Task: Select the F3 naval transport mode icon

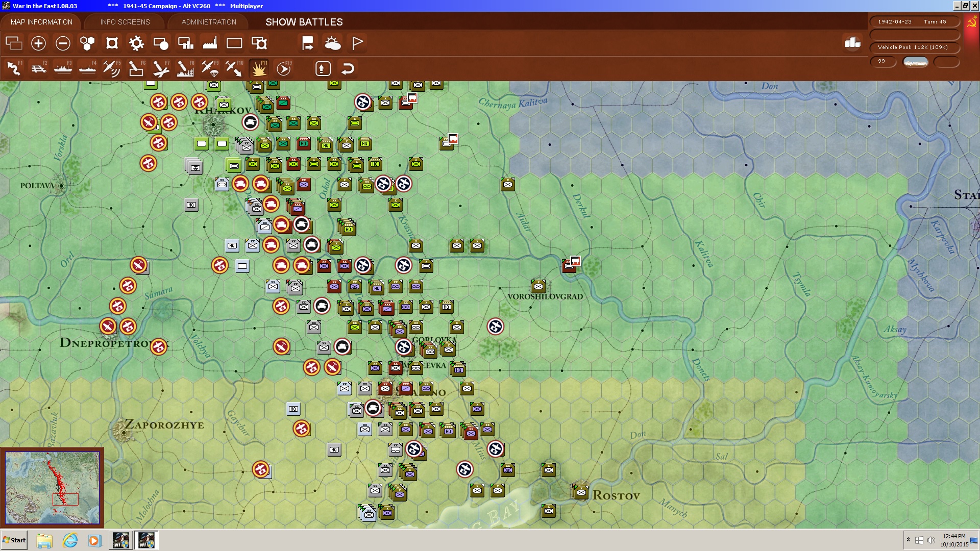Action: point(63,68)
